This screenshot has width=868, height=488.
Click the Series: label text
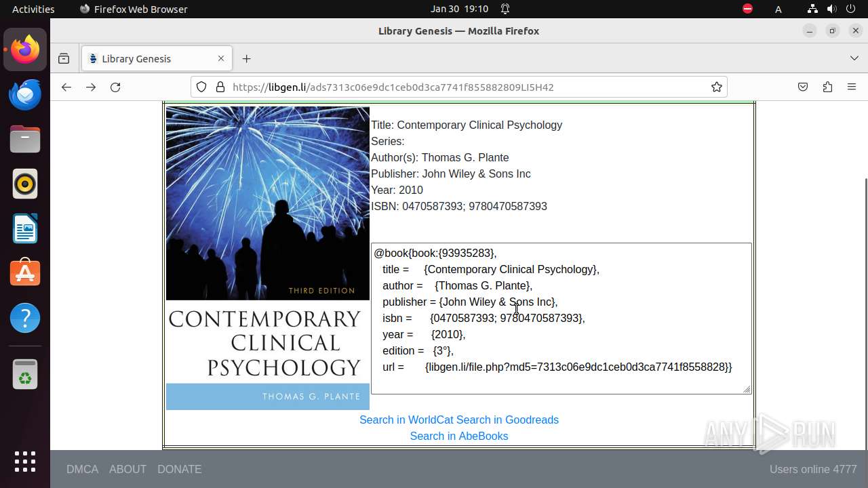[387, 141]
